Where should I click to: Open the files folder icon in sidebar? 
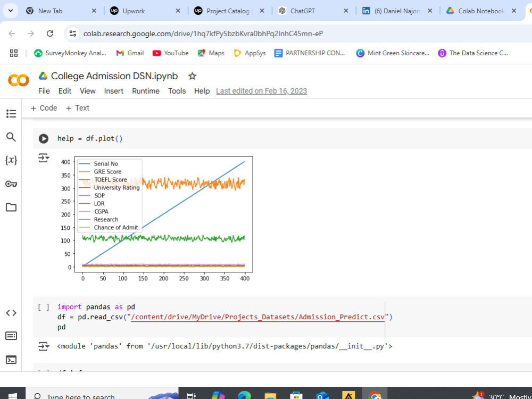tap(11, 207)
